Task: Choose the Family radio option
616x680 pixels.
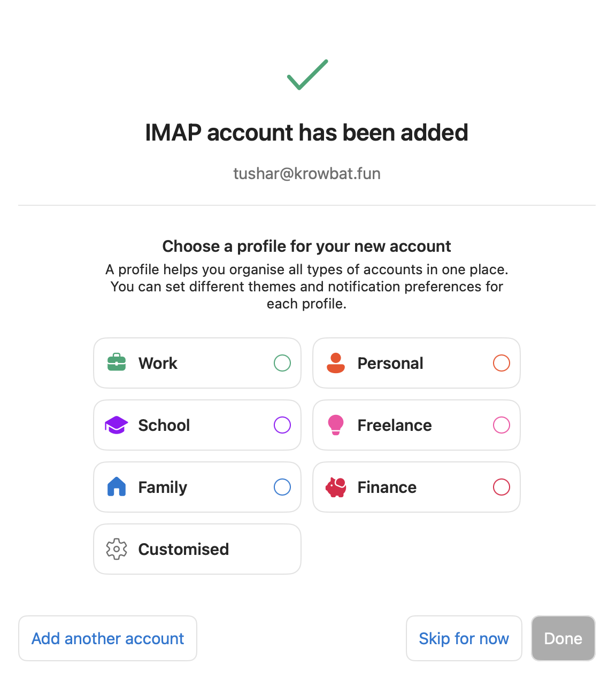Action: click(x=282, y=487)
